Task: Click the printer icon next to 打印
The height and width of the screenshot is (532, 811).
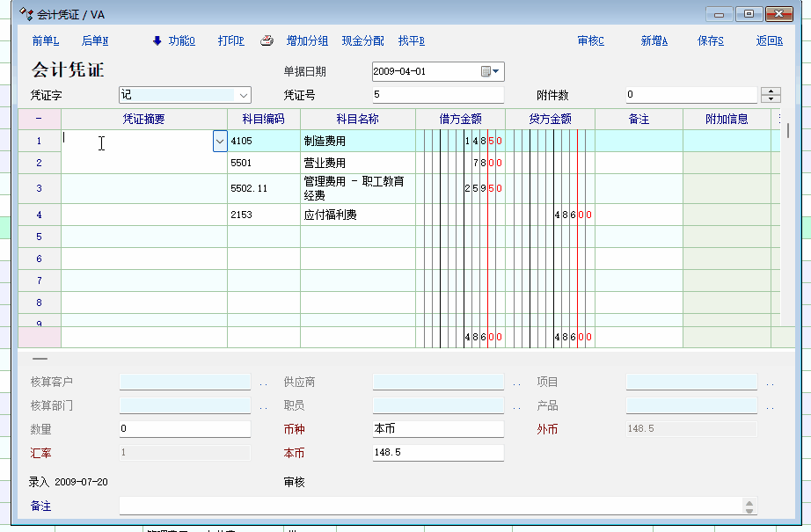Action: coord(267,41)
